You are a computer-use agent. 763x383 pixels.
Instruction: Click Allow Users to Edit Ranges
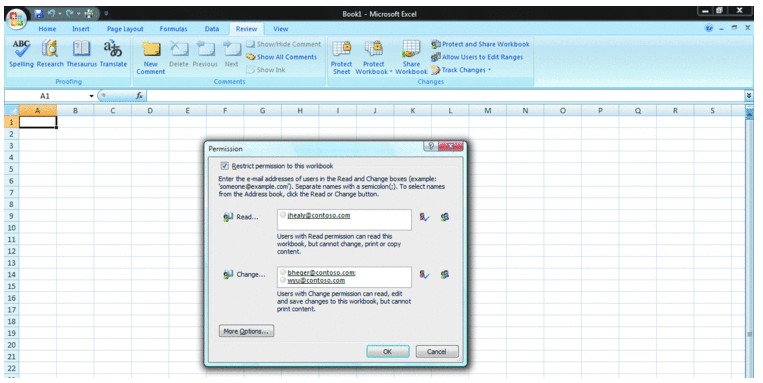pyautogui.click(x=477, y=57)
